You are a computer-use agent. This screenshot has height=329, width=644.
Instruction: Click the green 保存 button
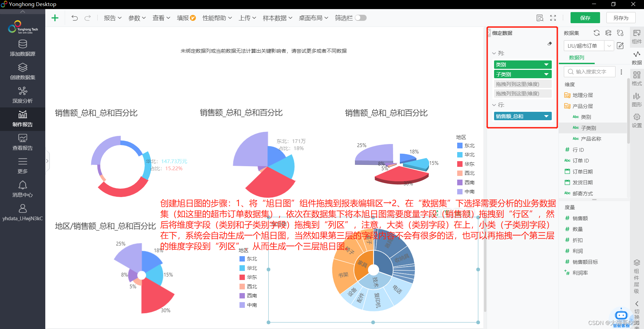[585, 18]
